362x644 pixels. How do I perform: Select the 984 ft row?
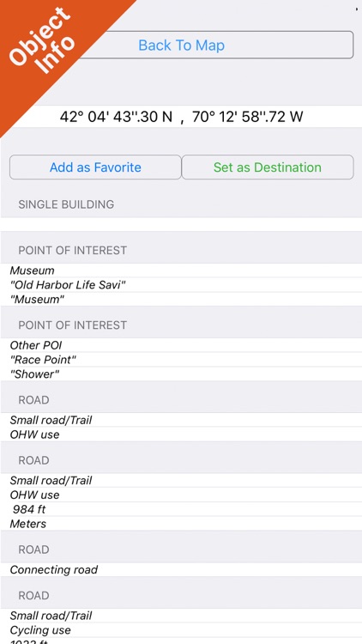pos(181,509)
